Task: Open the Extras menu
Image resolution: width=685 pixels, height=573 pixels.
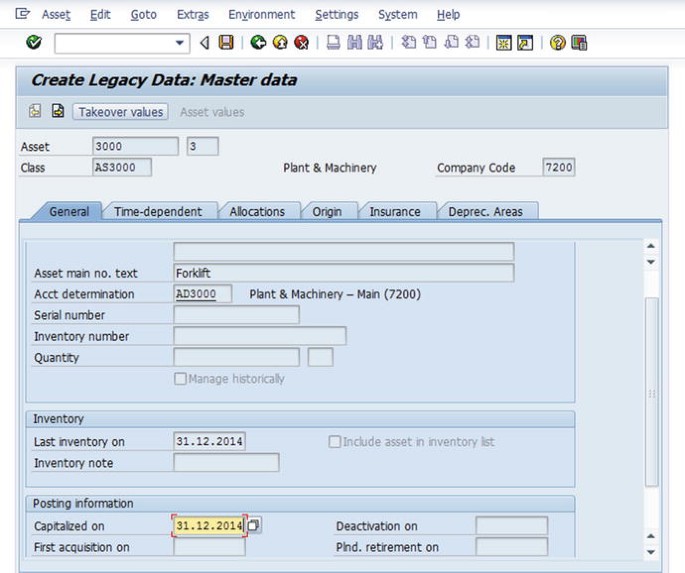Action: coord(193,15)
